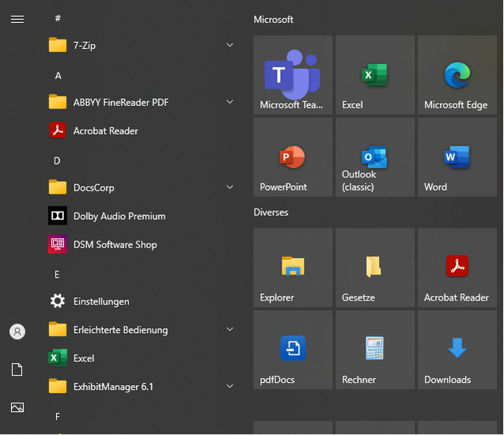Expand the 7-Zip folder chevron
Screen dimensions: 504x435
tap(229, 45)
